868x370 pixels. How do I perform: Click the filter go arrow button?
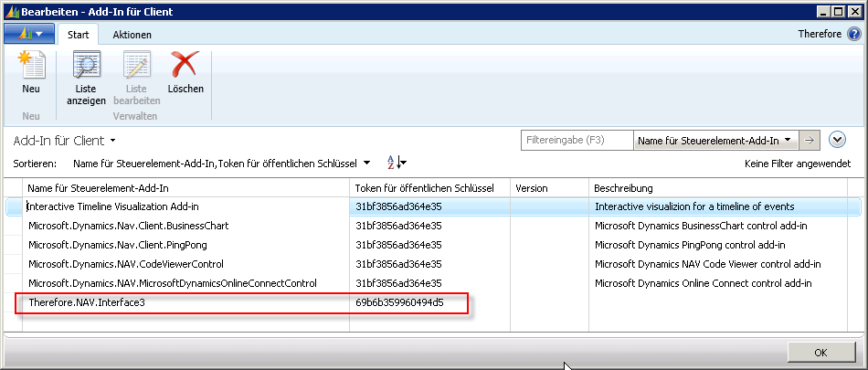(x=810, y=141)
